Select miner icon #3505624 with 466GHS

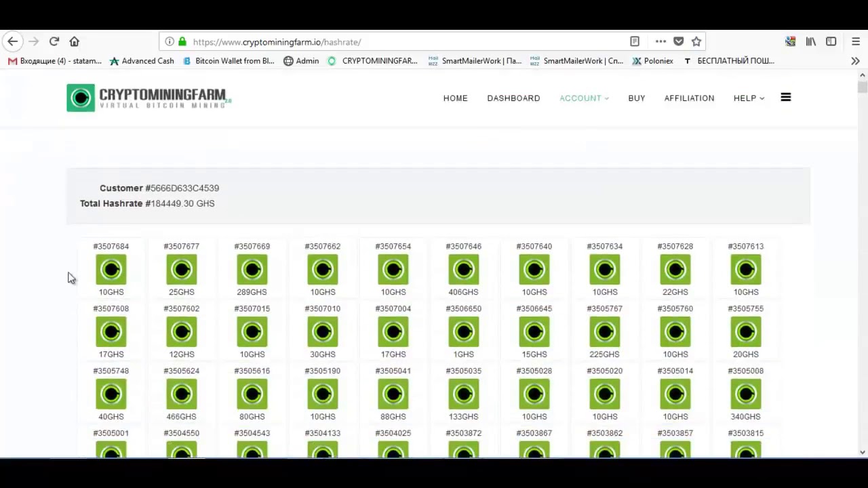(x=182, y=394)
